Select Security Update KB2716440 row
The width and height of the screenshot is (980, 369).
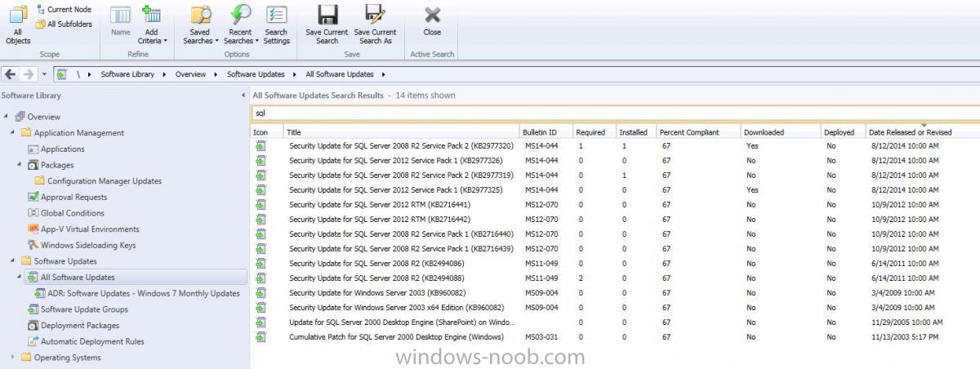pyautogui.click(x=614, y=233)
